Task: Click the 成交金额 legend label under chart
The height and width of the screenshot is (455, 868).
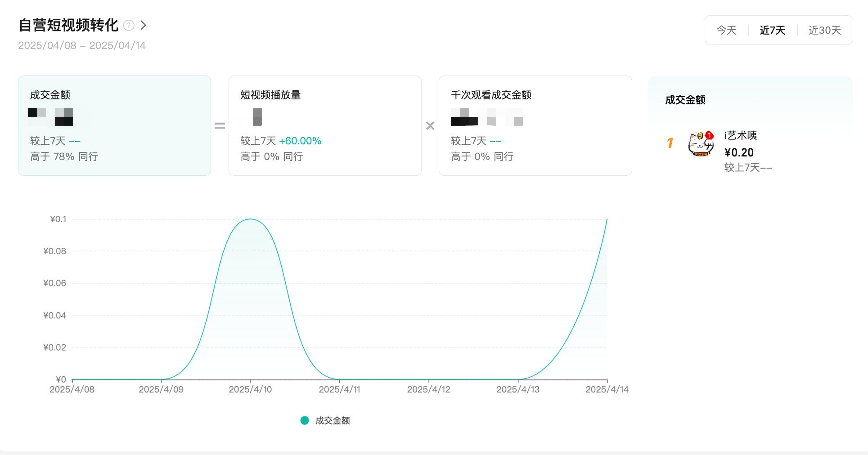Action: [x=333, y=420]
